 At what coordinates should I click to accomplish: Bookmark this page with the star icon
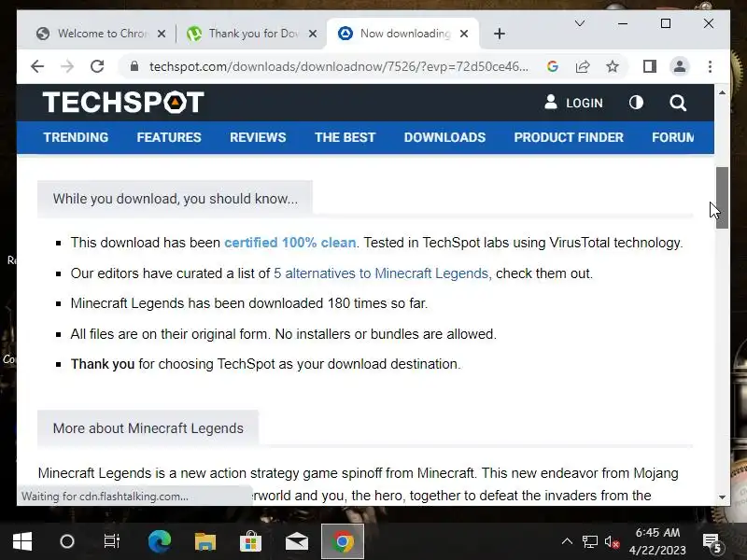(613, 66)
